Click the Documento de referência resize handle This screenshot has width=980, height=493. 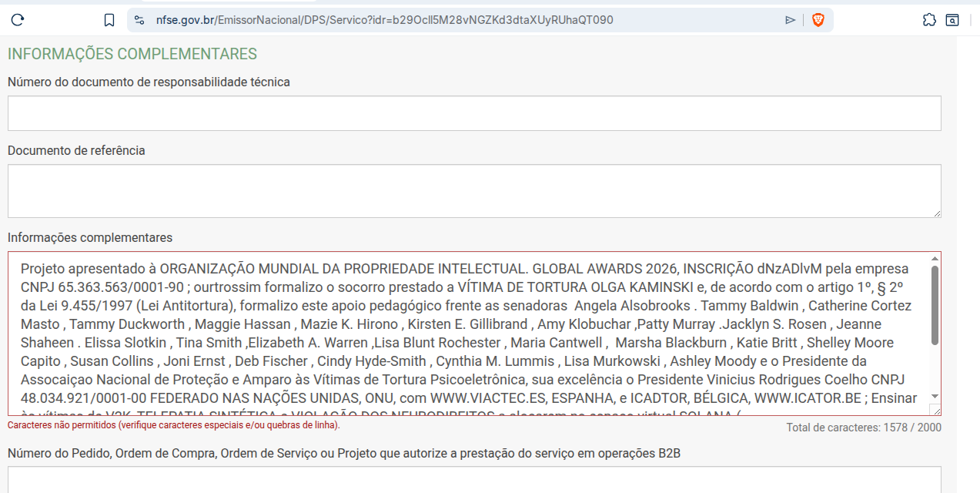tap(936, 213)
